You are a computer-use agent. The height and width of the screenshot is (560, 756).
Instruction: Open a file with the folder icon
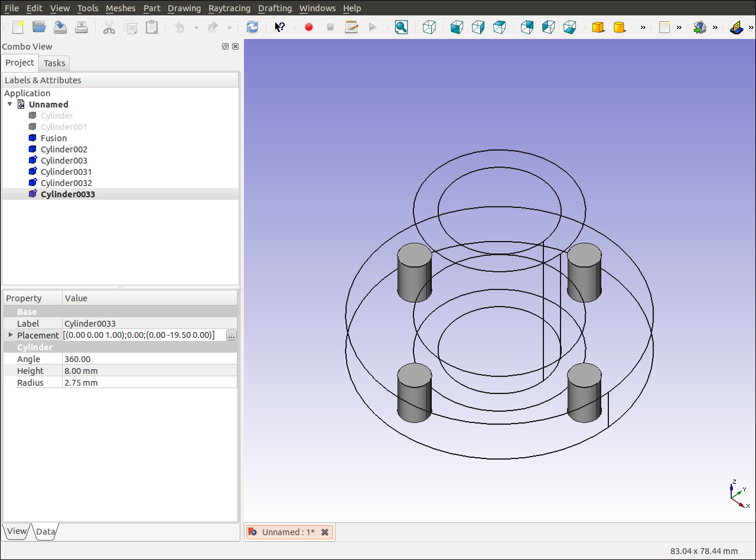click(x=39, y=27)
